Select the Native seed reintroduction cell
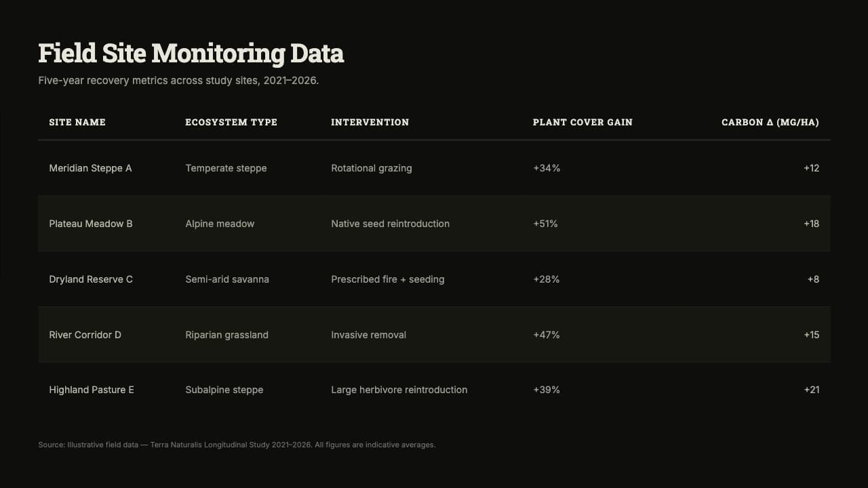 point(391,224)
